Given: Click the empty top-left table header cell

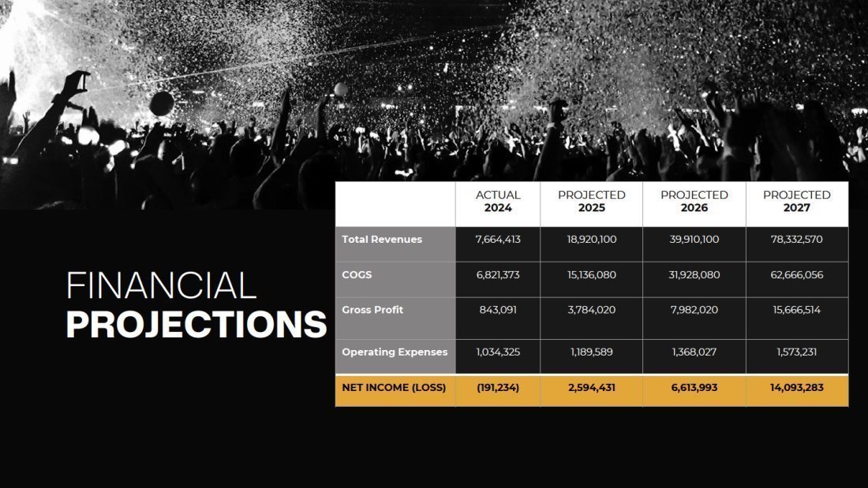Looking at the screenshot, I should (x=395, y=203).
